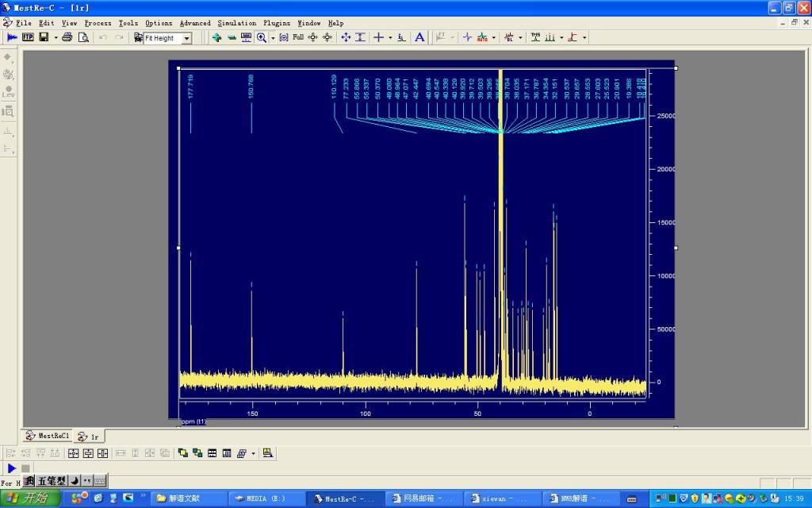Click the Print icon in toolbar
Image resolution: width=812 pixels, height=508 pixels.
pos(67,37)
